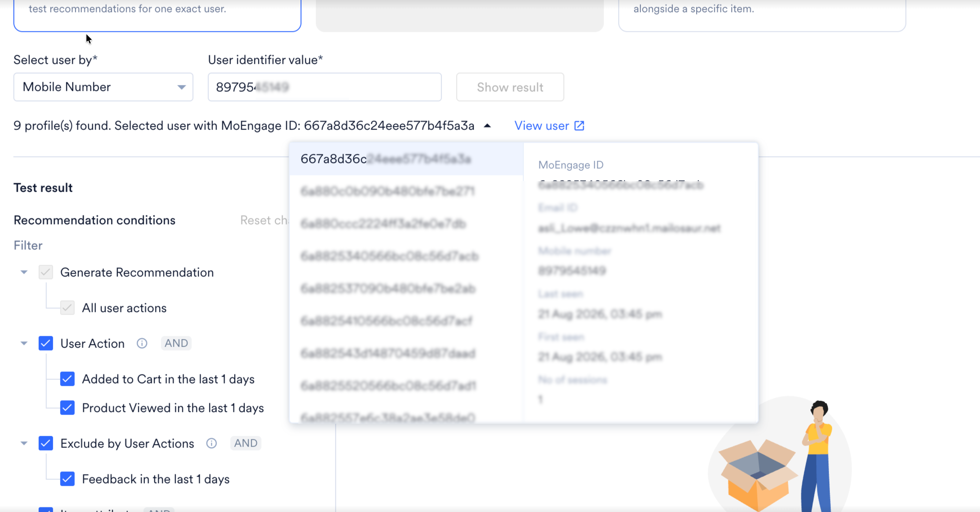The image size is (980, 512).
Task: Click the external link icon next to View user
Action: tap(579, 126)
